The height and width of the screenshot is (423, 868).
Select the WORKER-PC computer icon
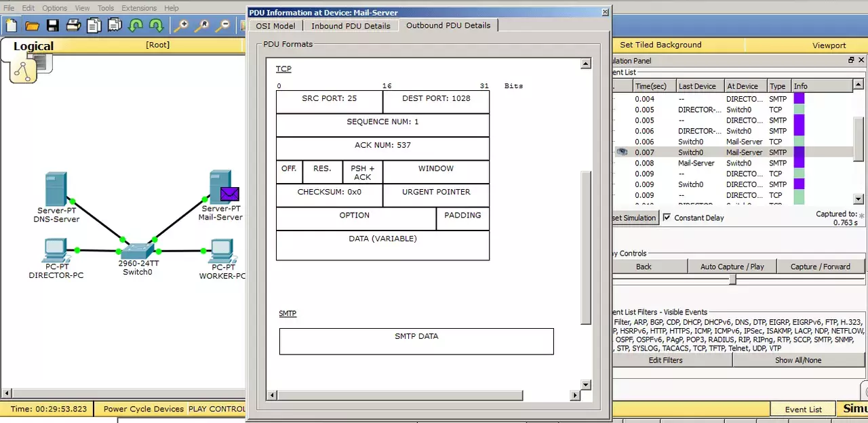[222, 251]
